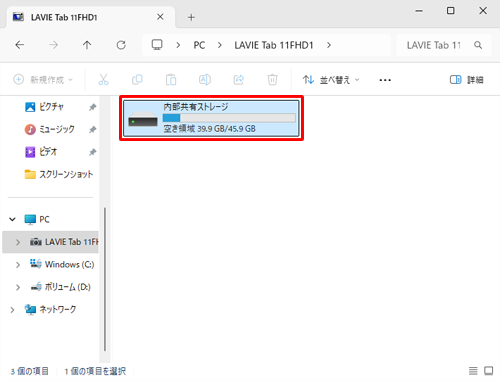Open a new tab with plus button
Image resolution: width=500 pixels, height=380 pixels.
pos(191,17)
